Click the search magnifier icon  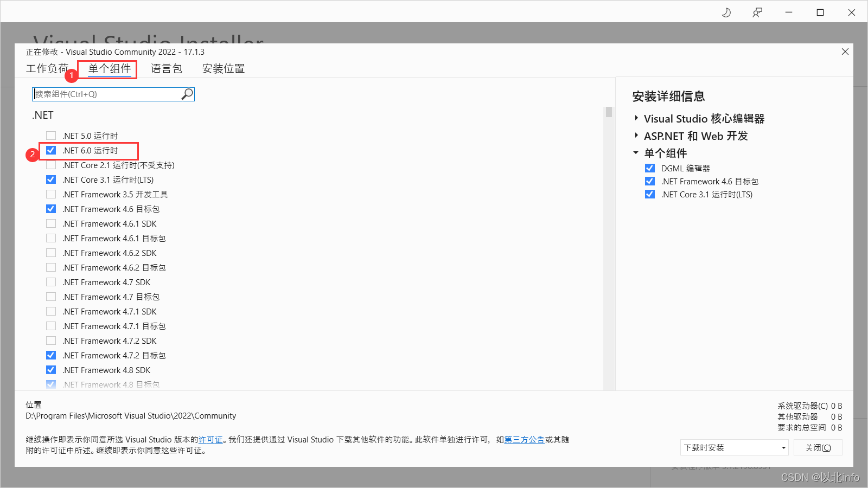coord(187,94)
